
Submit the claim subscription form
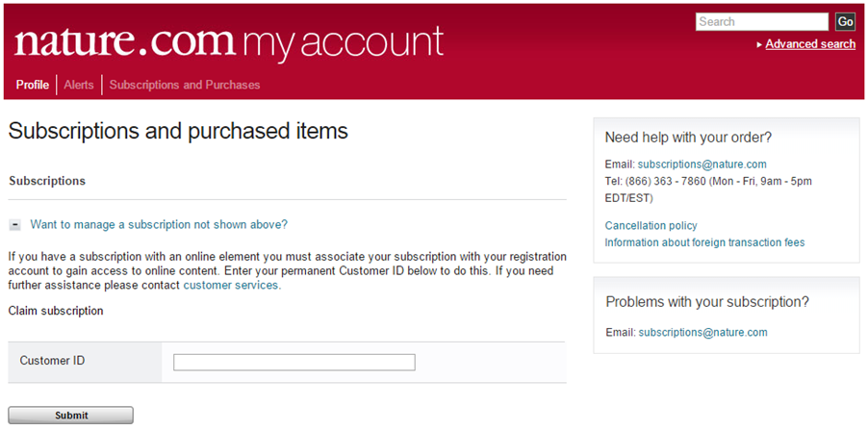point(71,415)
